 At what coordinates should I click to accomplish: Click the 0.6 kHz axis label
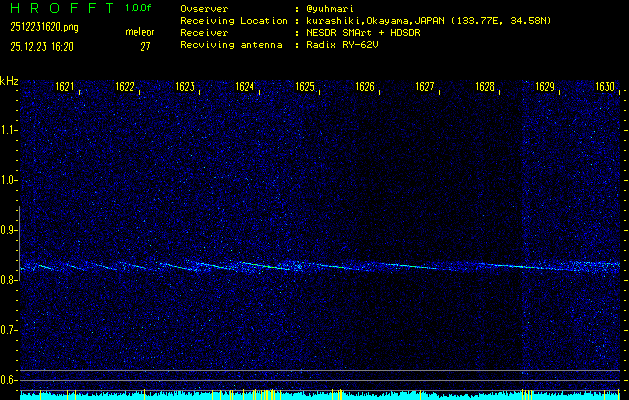pyautogui.click(x=10, y=380)
